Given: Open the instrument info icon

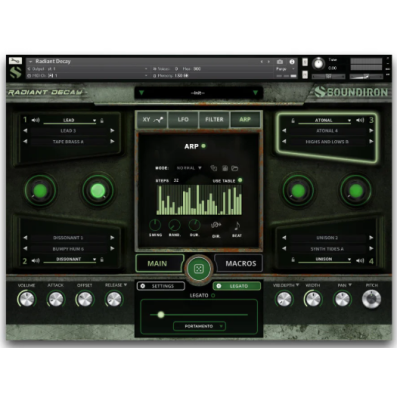Looking at the screenshot, I should click(292, 62).
